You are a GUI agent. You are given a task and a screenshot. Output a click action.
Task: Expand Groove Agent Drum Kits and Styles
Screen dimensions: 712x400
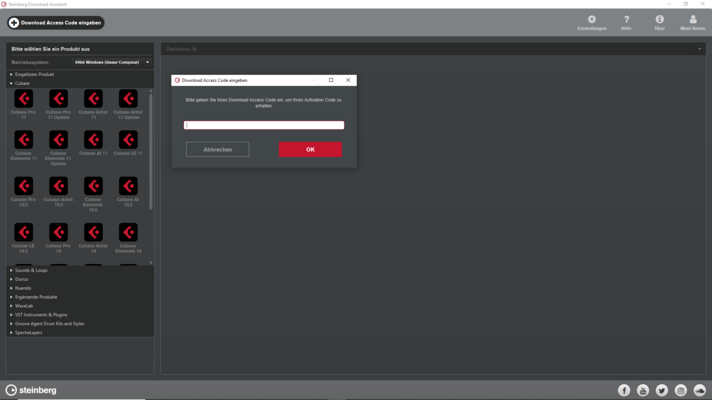point(47,324)
